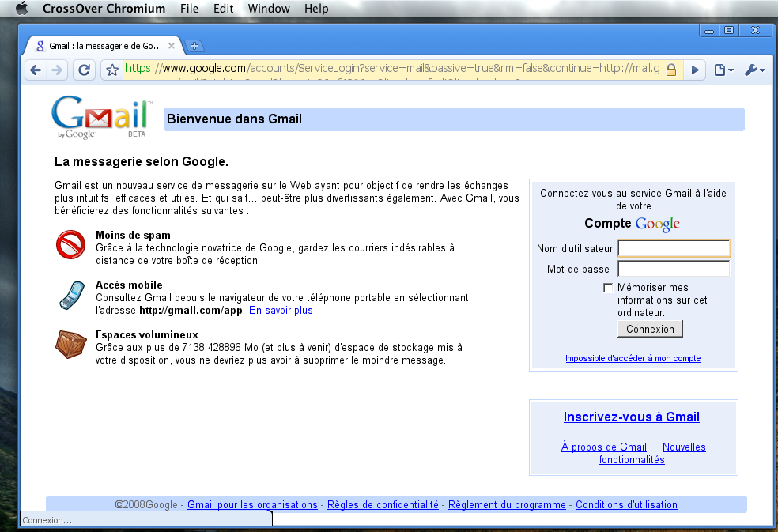Select the Gmail messagerie browser tab
Viewport: 778px width, 532px height.
(104, 46)
